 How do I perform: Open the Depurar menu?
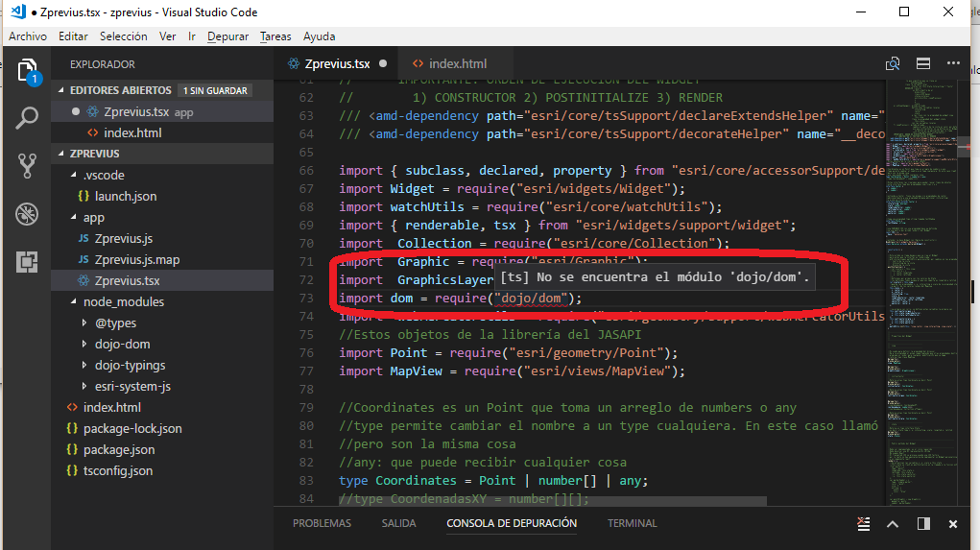[227, 36]
